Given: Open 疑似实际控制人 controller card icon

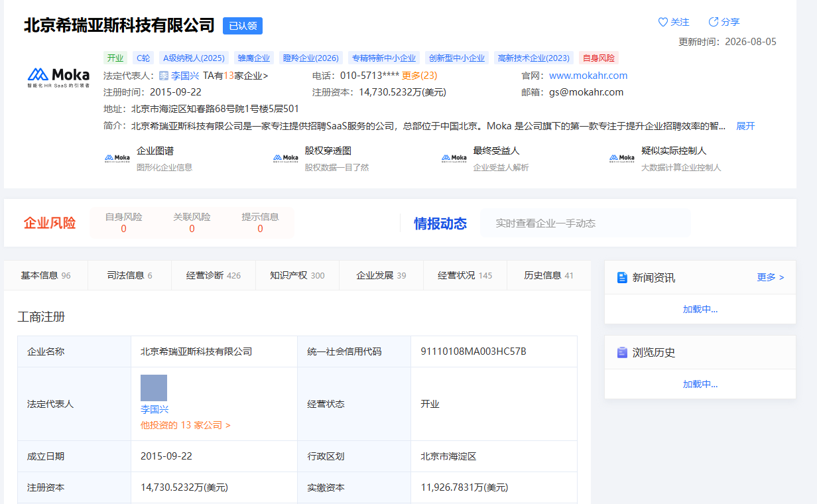Looking at the screenshot, I should pyautogui.click(x=622, y=158).
